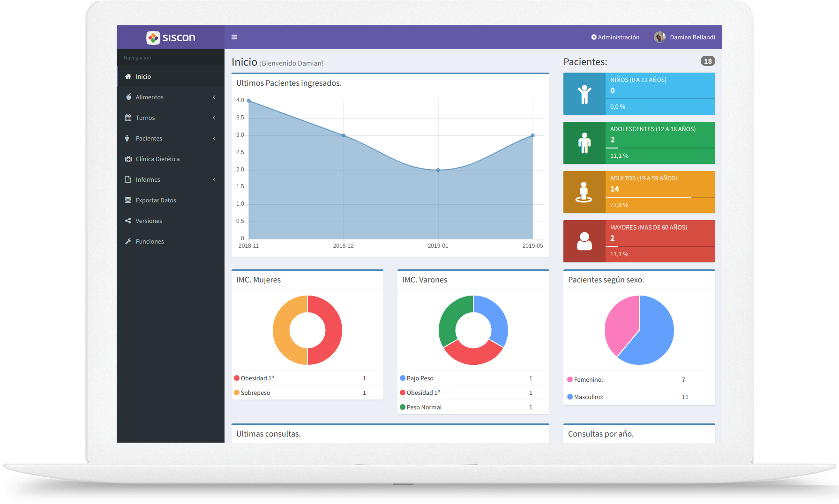Click the Funciones wrench icon
The height and width of the screenshot is (504, 839).
tap(128, 241)
